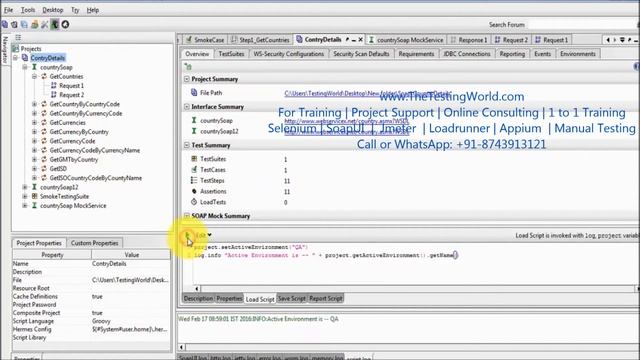Click the LoadTests clock icon
The height and width of the screenshot is (360, 640).
194,202
